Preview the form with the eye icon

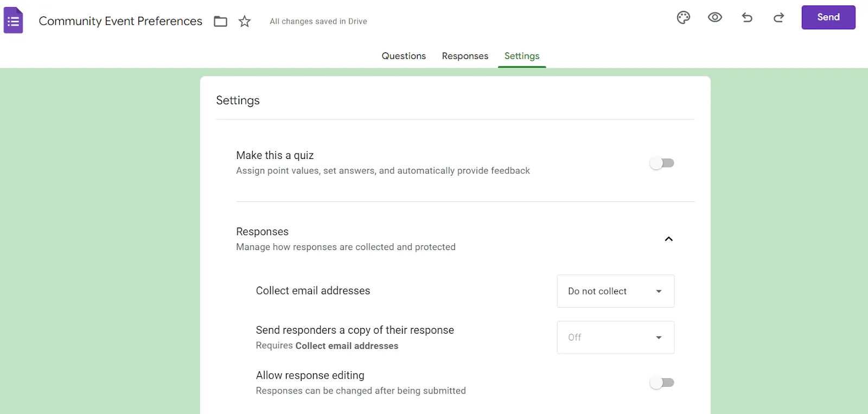pos(715,17)
